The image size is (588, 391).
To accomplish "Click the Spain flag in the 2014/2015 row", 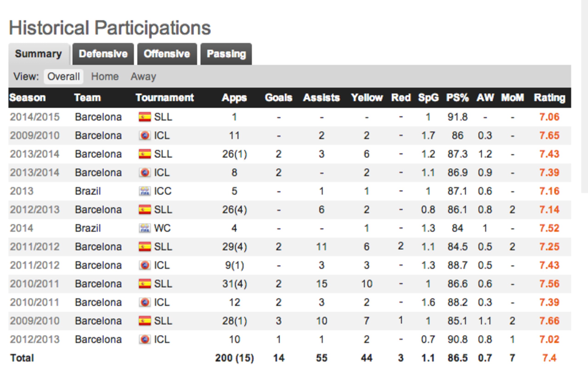I will (x=144, y=117).
